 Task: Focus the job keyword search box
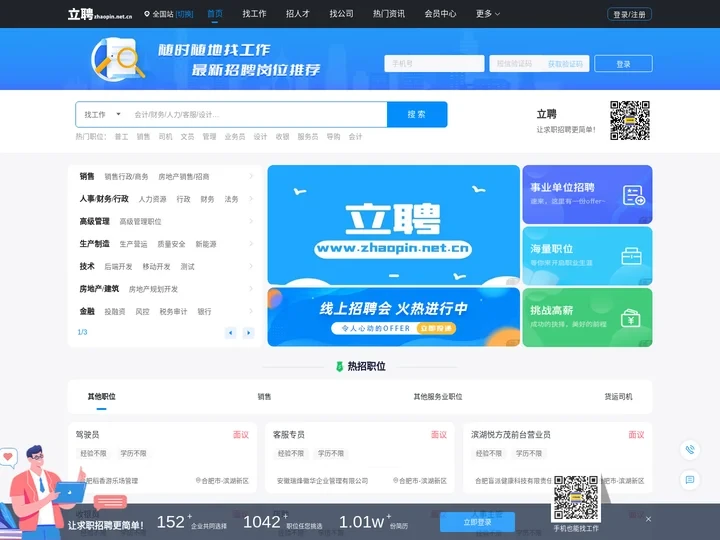258,114
